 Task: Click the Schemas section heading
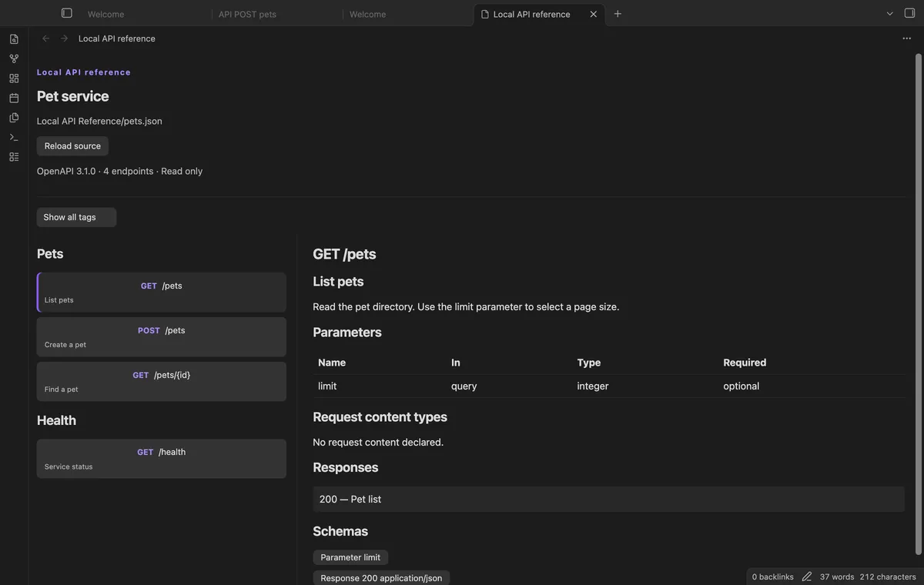[x=340, y=531]
